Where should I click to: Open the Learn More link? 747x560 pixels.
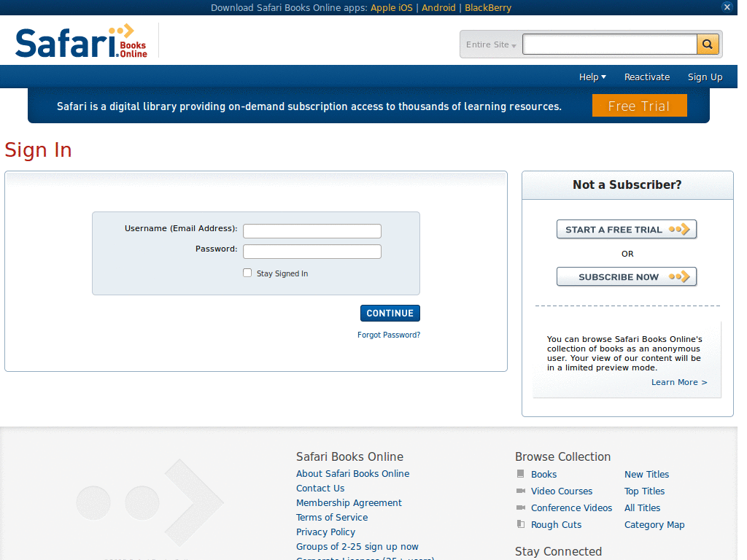[679, 382]
